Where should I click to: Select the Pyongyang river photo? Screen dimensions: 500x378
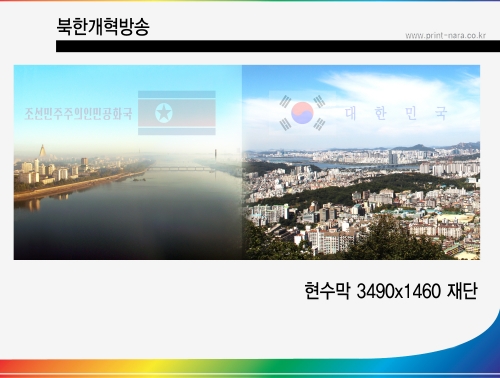point(128,162)
